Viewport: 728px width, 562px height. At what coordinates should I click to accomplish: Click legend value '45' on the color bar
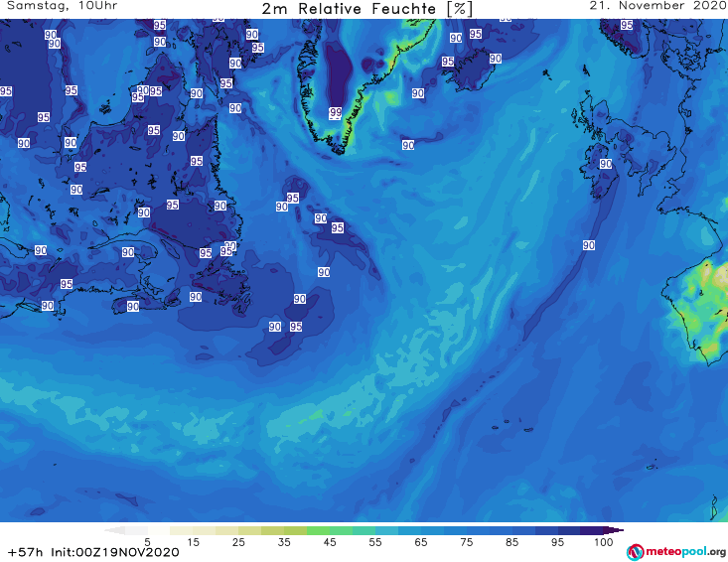330,542
